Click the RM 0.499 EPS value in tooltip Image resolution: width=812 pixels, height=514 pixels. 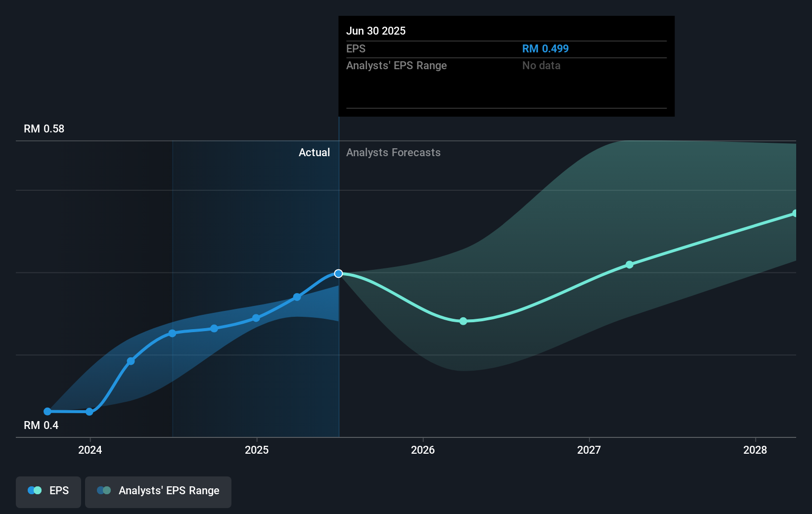pos(545,48)
